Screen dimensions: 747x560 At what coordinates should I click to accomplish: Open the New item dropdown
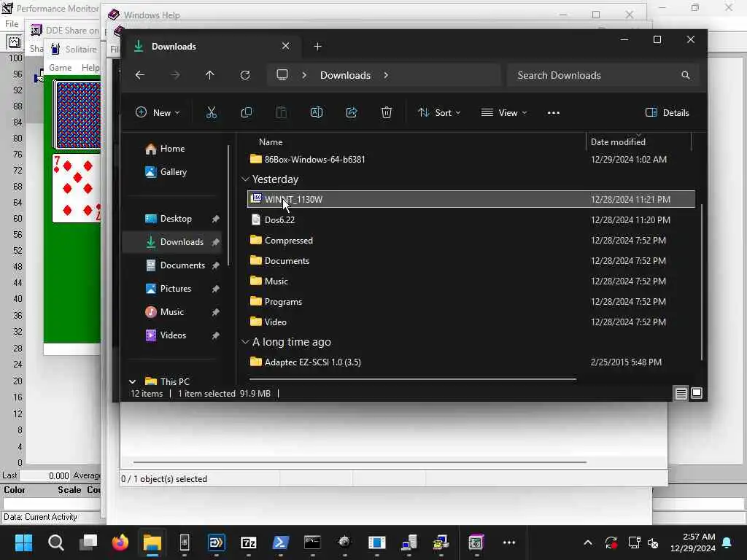(158, 113)
